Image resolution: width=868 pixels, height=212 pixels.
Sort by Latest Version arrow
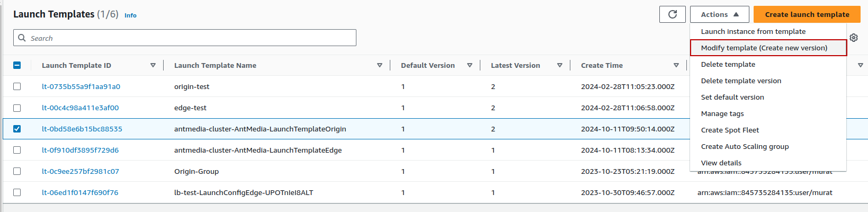(x=560, y=65)
